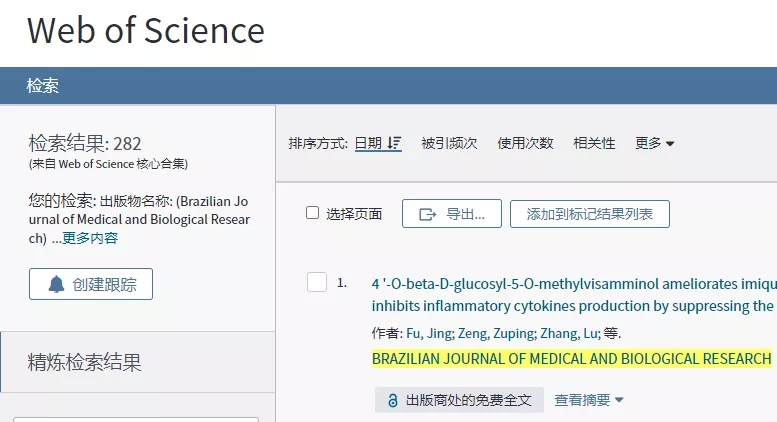The image size is (777, 422).
Task: Toggle the descending sort arrow next to 日期
Action: coord(394,144)
